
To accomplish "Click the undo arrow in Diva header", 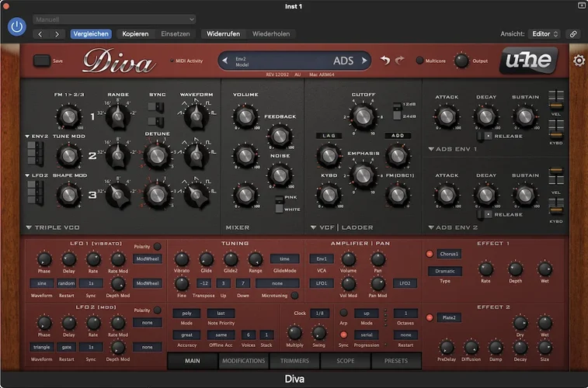I will pyautogui.click(x=385, y=61).
